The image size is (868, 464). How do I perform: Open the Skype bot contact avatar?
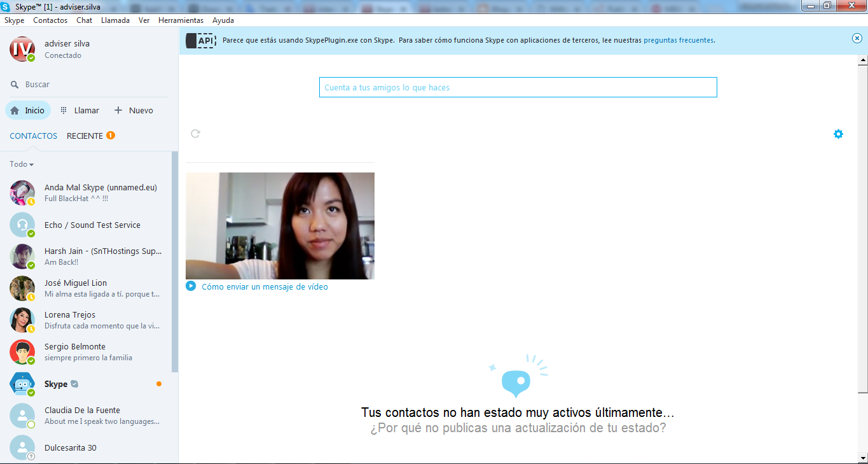22,384
